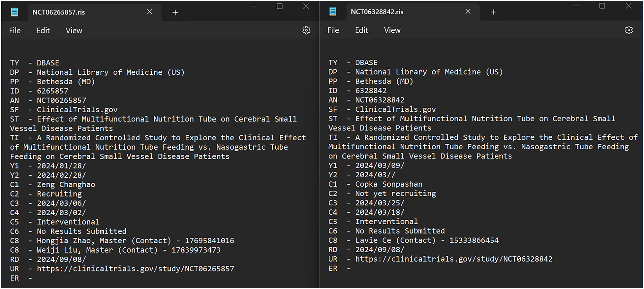Click C4 date '2024/03/02/'
Viewport: 644px width, 289px height.
[61, 213]
